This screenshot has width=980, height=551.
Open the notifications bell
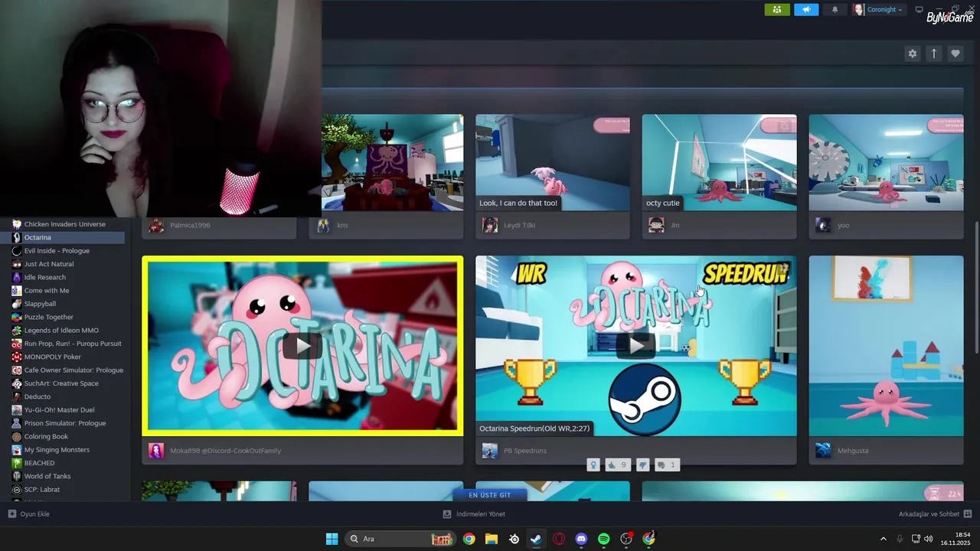point(835,10)
